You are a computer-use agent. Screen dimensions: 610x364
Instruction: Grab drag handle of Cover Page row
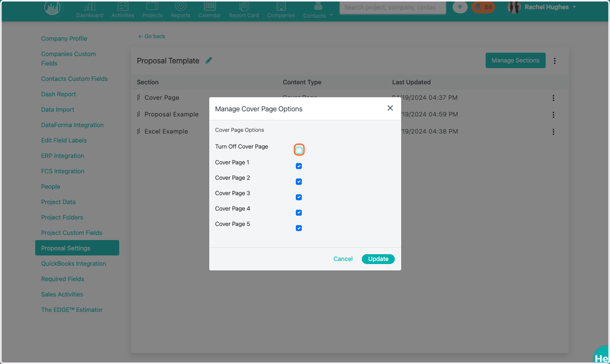click(138, 97)
